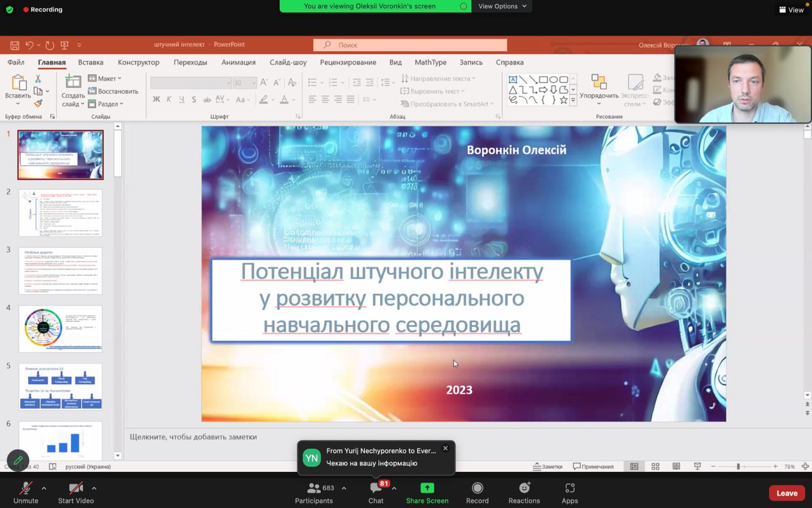Click the Save icon in PowerPoint title bar

(x=15, y=45)
